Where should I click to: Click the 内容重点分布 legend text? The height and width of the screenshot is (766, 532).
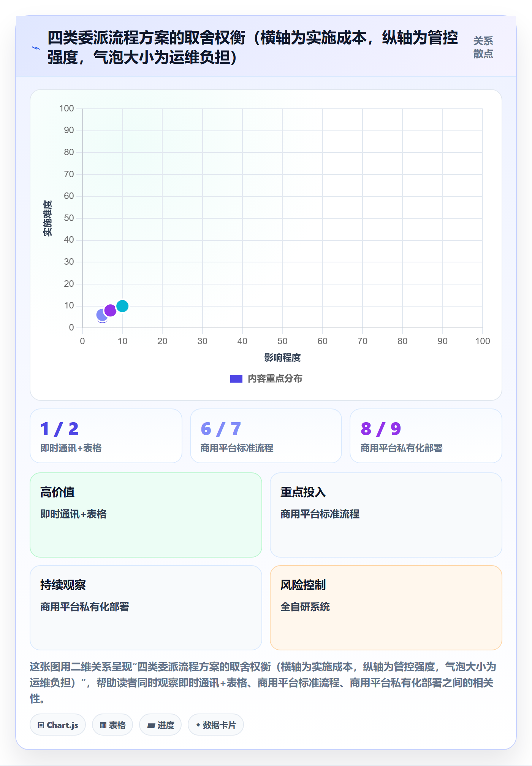click(275, 379)
